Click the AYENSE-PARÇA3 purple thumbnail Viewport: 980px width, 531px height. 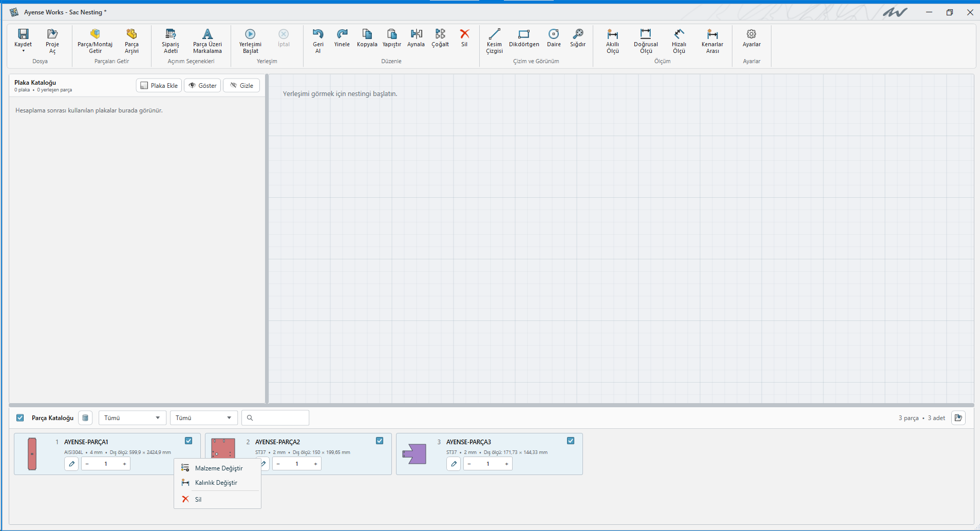coord(414,454)
